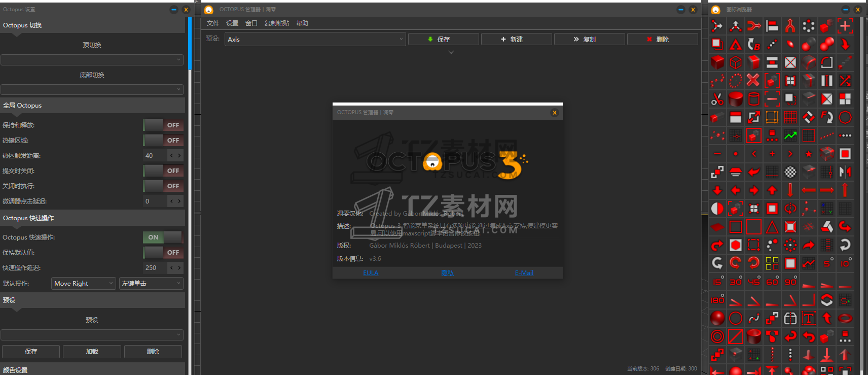Image resolution: width=868 pixels, height=375 pixels.
Task: Close the OCTOPUS about dialog
Action: coord(555,113)
